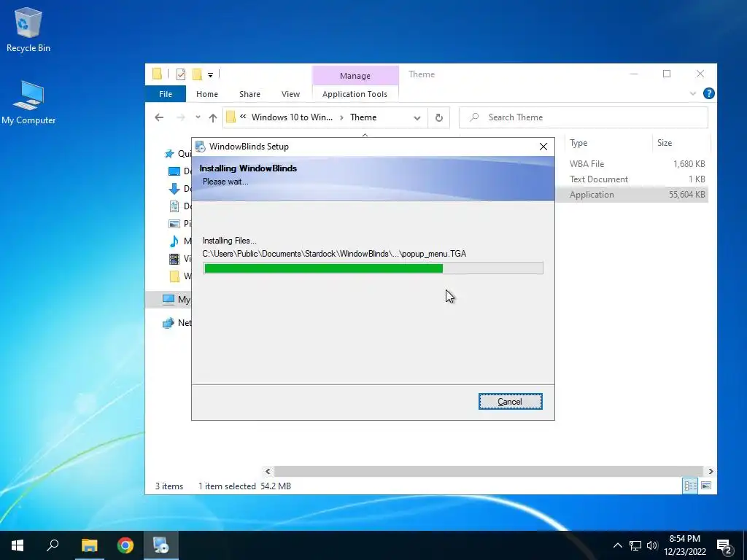Sort files by Size column
The width and height of the screenshot is (747, 560).
coord(681,143)
